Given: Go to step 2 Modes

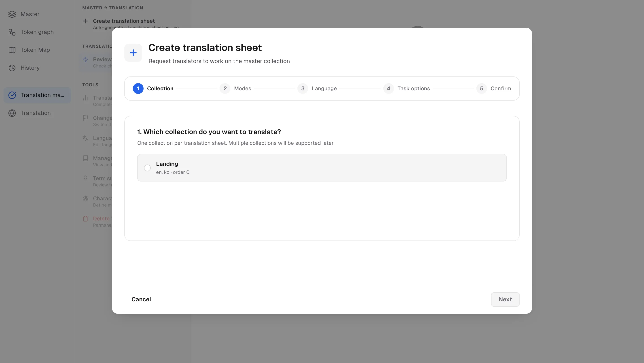Looking at the screenshot, I should (235, 89).
